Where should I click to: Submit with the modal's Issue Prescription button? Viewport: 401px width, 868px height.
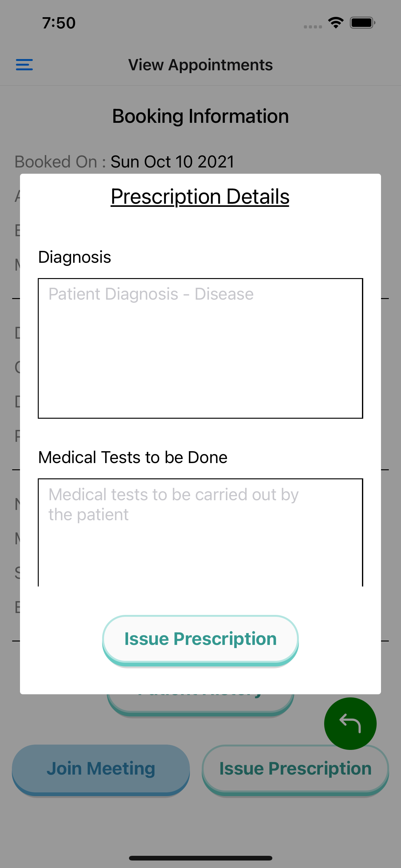[x=200, y=639]
